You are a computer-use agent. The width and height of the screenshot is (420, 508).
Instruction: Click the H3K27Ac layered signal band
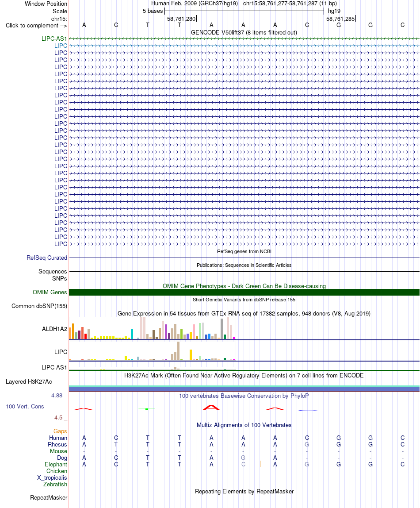[244, 388]
